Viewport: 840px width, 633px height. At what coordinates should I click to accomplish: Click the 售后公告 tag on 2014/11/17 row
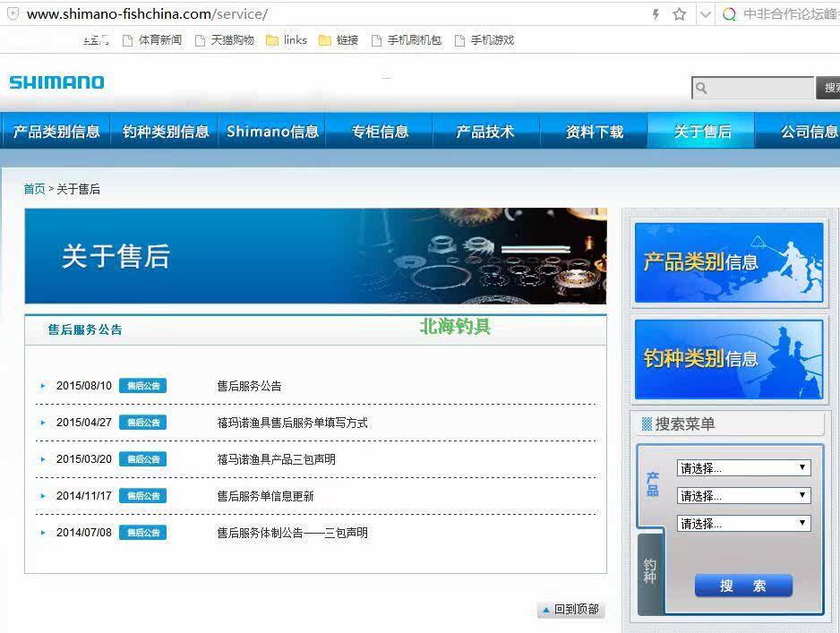[x=142, y=496]
